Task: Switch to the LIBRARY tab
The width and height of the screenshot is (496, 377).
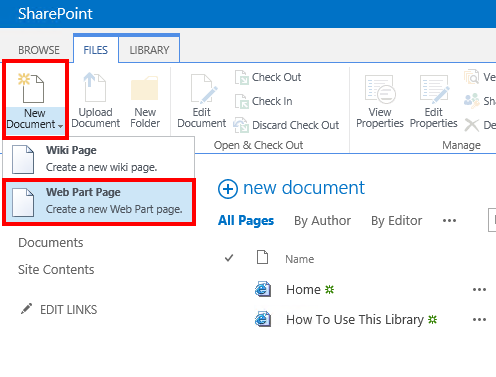Action: pyautogui.click(x=149, y=50)
